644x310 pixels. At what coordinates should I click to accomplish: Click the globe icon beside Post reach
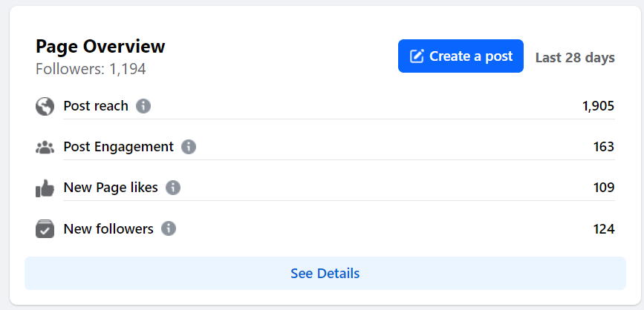click(45, 106)
